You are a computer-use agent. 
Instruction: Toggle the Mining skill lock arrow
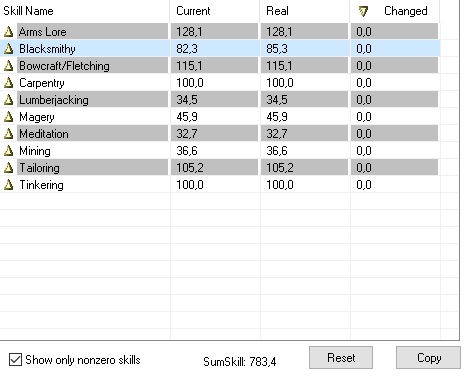pyautogui.click(x=9, y=151)
